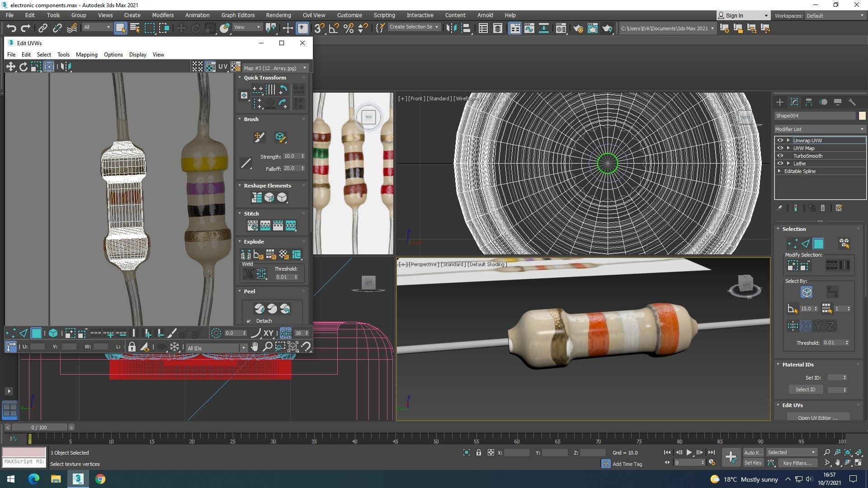This screenshot has height=488, width=868.
Task: Open the Modifier List dropdown
Action: point(819,129)
